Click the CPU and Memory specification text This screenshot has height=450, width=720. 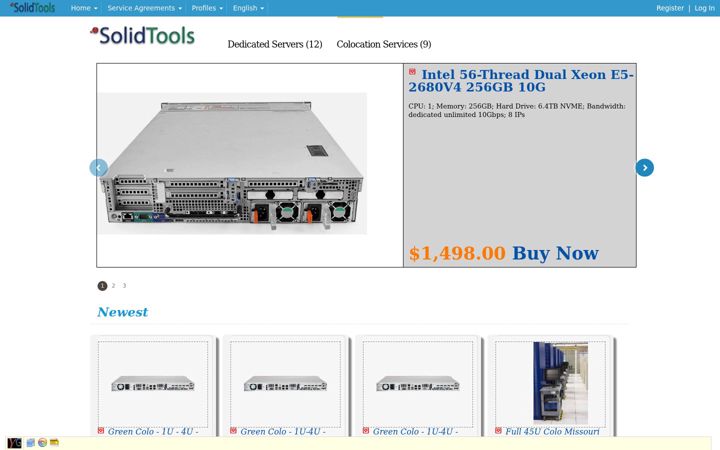(x=517, y=110)
